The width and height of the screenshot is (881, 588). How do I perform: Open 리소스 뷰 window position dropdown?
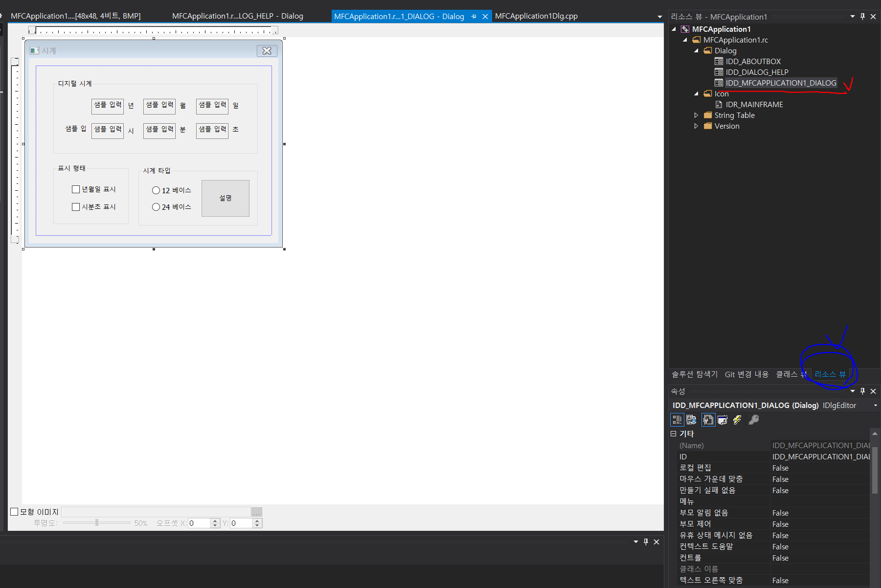[x=853, y=16]
